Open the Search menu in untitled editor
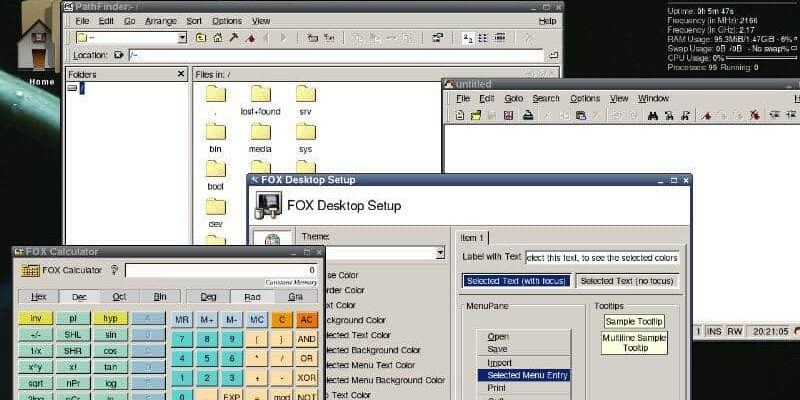This screenshot has width=800, height=400. click(x=546, y=98)
